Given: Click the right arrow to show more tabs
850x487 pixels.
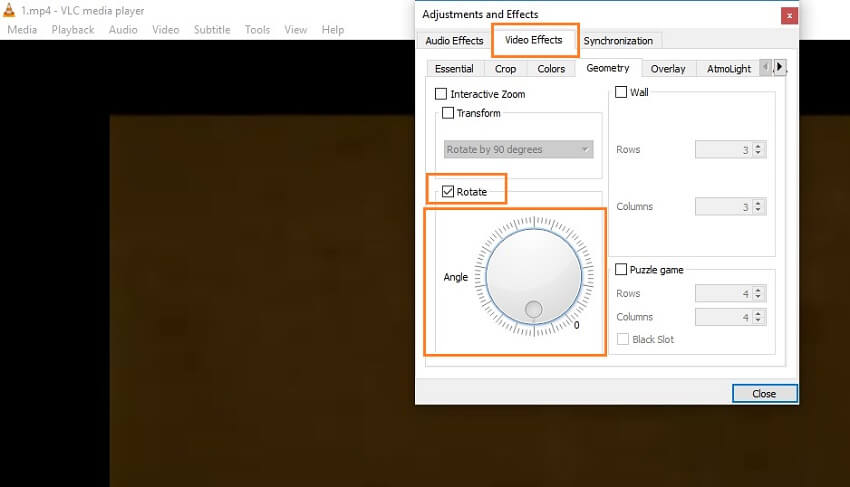Looking at the screenshot, I should [x=780, y=67].
